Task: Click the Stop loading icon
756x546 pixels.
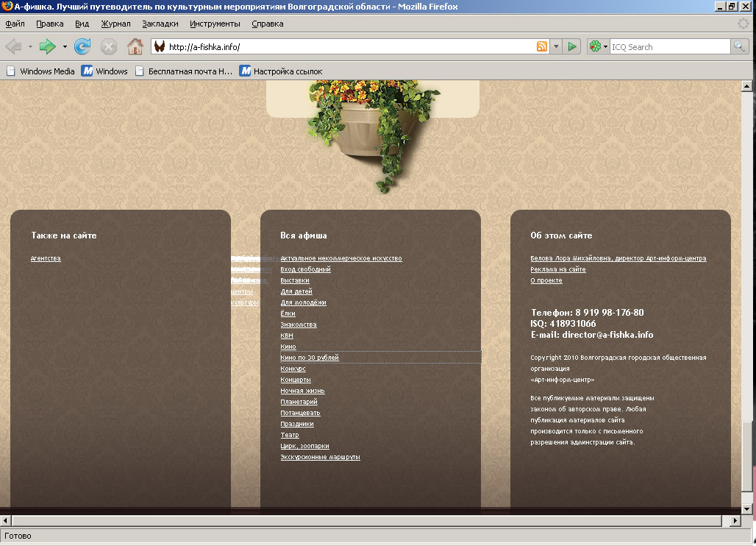Action: (109, 47)
